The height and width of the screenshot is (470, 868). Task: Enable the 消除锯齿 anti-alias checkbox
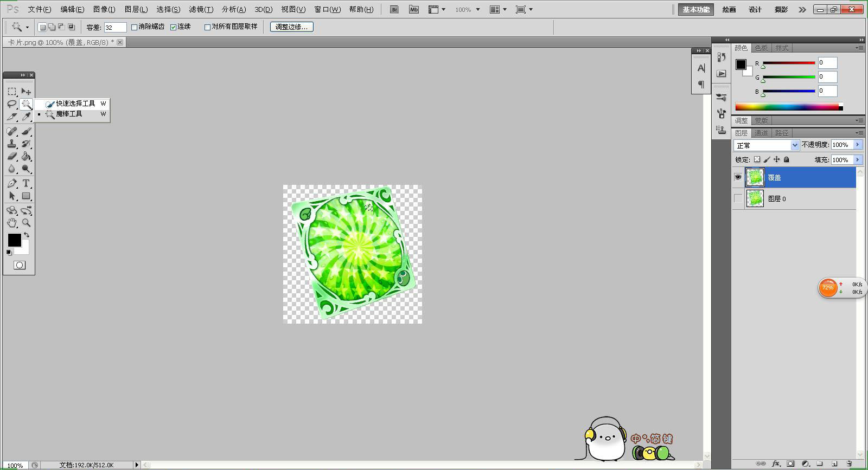tap(135, 27)
